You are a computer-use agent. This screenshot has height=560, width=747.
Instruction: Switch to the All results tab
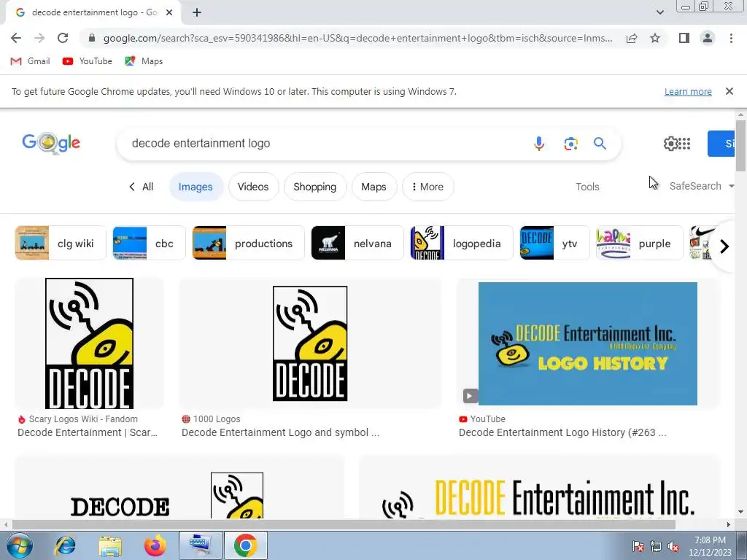(142, 187)
